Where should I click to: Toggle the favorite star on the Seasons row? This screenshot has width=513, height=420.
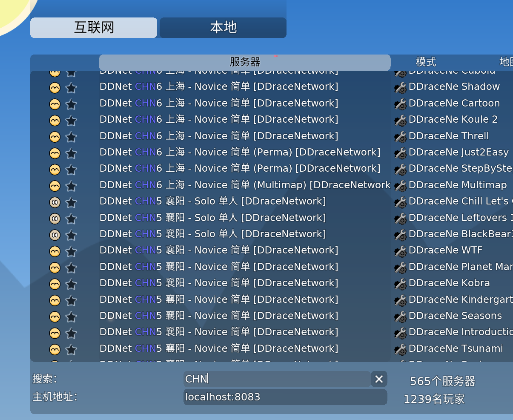pyautogui.click(x=71, y=316)
